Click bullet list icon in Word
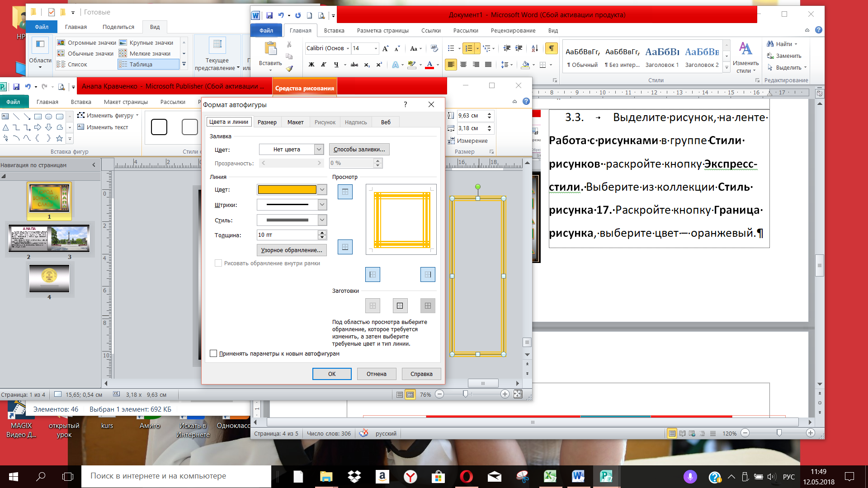This screenshot has height=488, width=868. [x=451, y=48]
